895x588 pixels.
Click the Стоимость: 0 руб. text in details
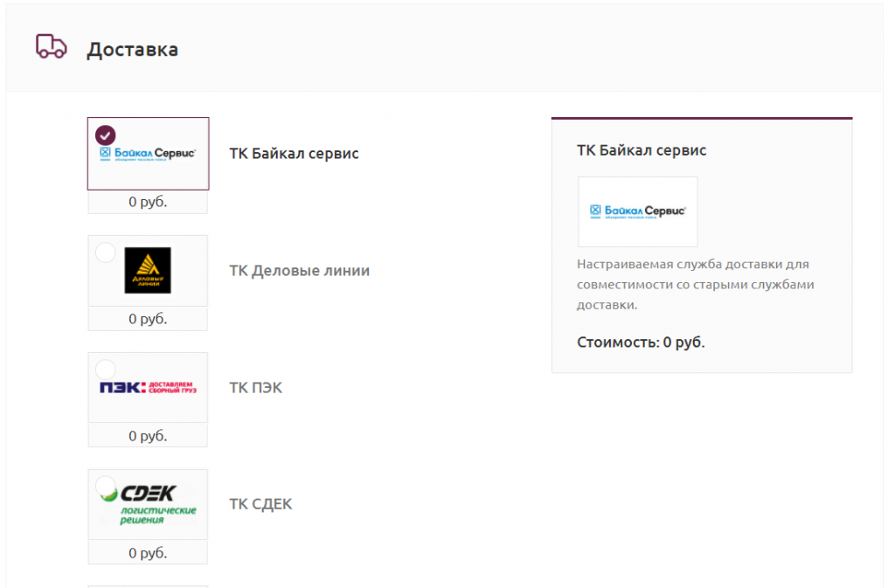[641, 342]
